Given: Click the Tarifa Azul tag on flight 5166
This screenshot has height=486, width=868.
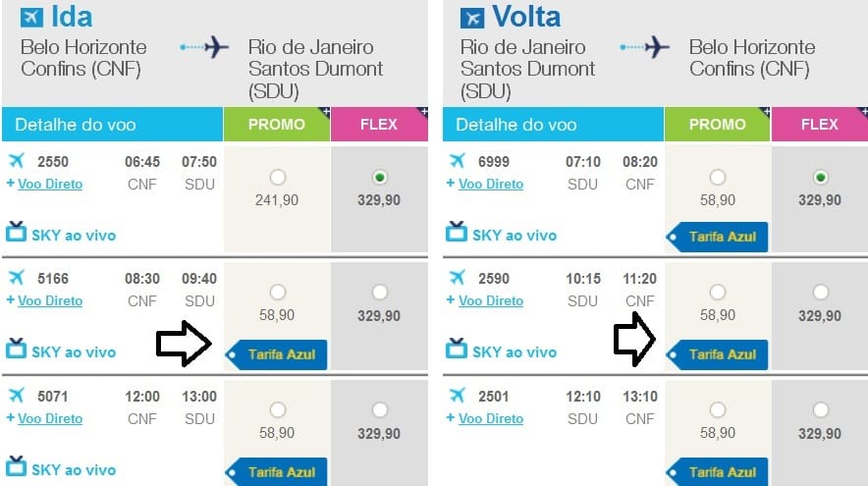Looking at the screenshot, I should [x=281, y=354].
